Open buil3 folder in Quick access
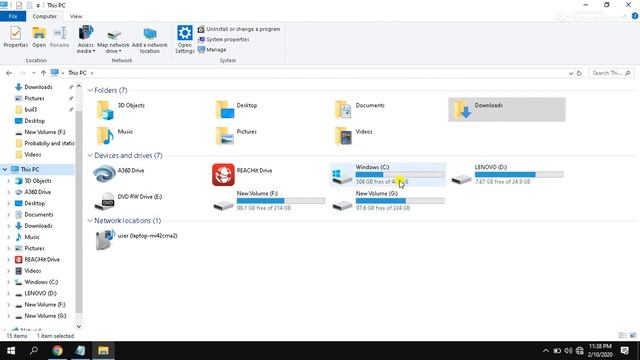 click(31, 109)
